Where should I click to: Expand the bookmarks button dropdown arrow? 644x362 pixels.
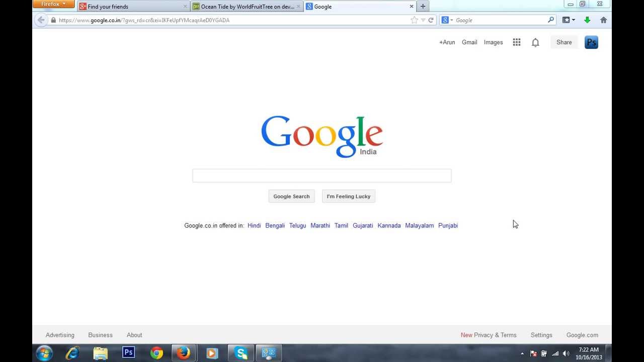tap(574, 20)
